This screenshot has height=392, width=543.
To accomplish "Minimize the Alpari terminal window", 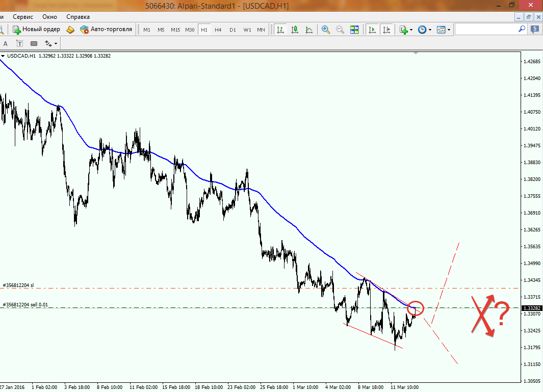I will click(498, 5).
